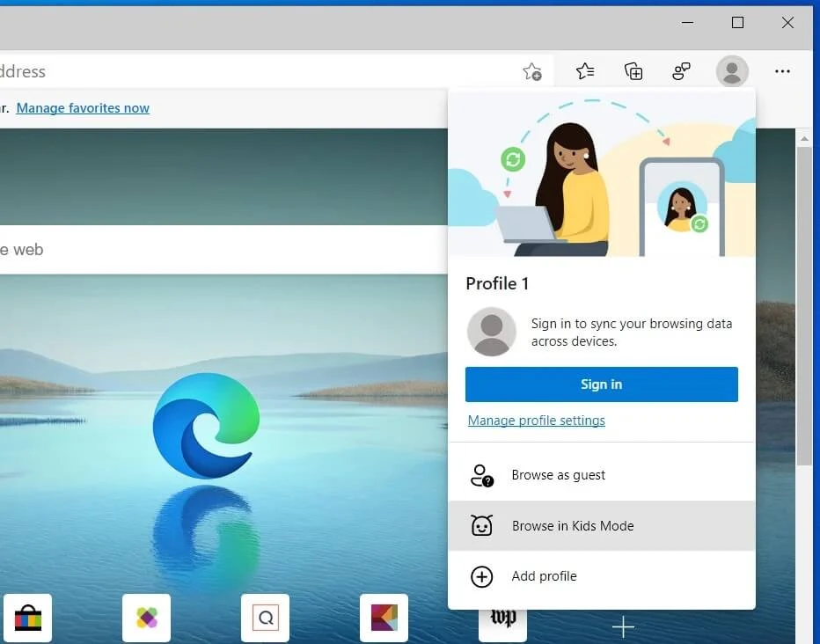The image size is (820, 644).
Task: Click the Sign in button
Action: tap(601, 384)
